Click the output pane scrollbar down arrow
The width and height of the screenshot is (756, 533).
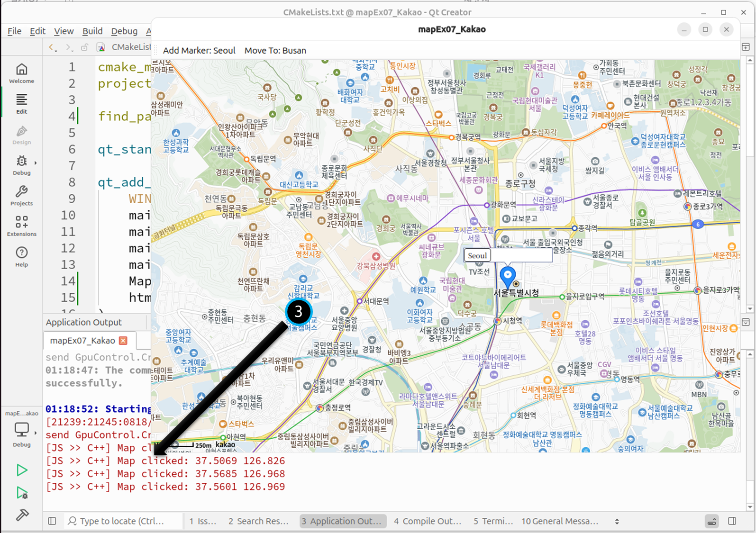750,507
